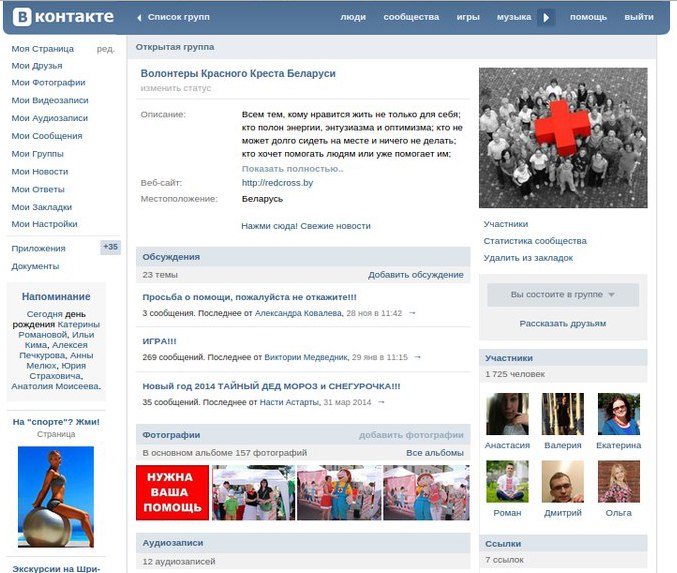Screen dimensions: 677x573
Task: Click Участники link below the group avatar
Action: (x=506, y=224)
